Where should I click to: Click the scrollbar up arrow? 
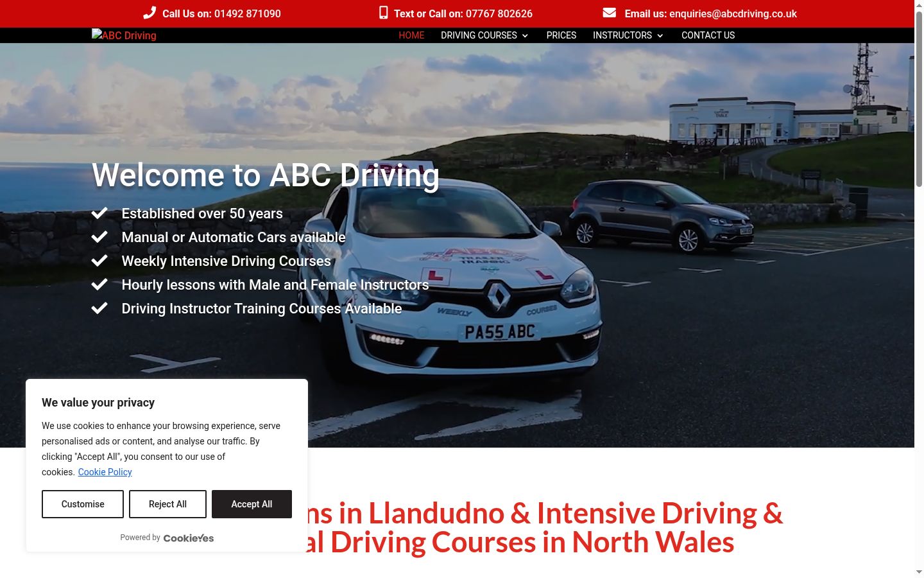click(919, 5)
